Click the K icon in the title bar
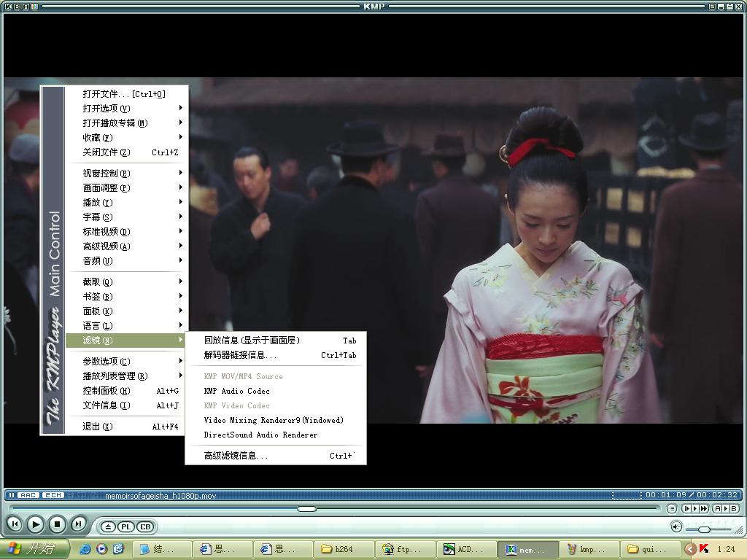This screenshot has height=560, width=747. [8, 7]
